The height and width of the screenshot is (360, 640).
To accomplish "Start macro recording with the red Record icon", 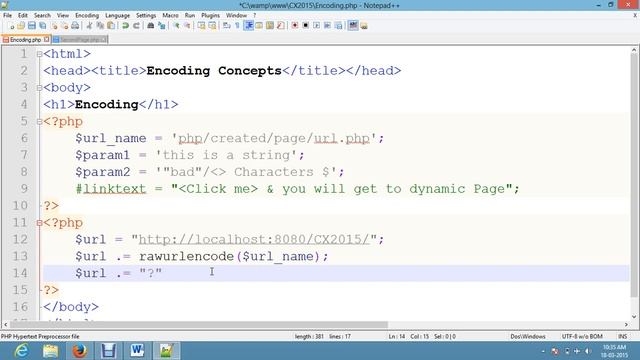I will click(295, 26).
